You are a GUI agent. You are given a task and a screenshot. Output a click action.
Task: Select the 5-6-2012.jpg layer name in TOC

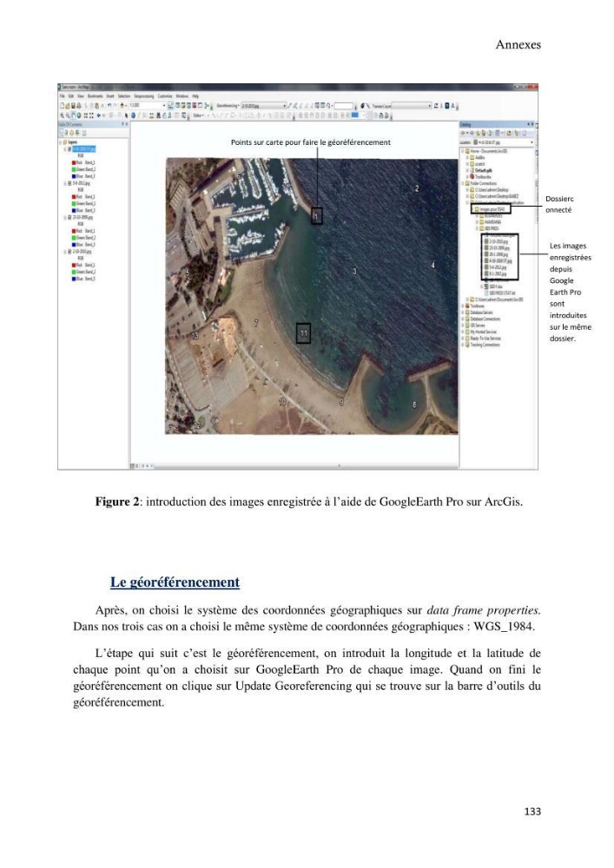click(82, 183)
